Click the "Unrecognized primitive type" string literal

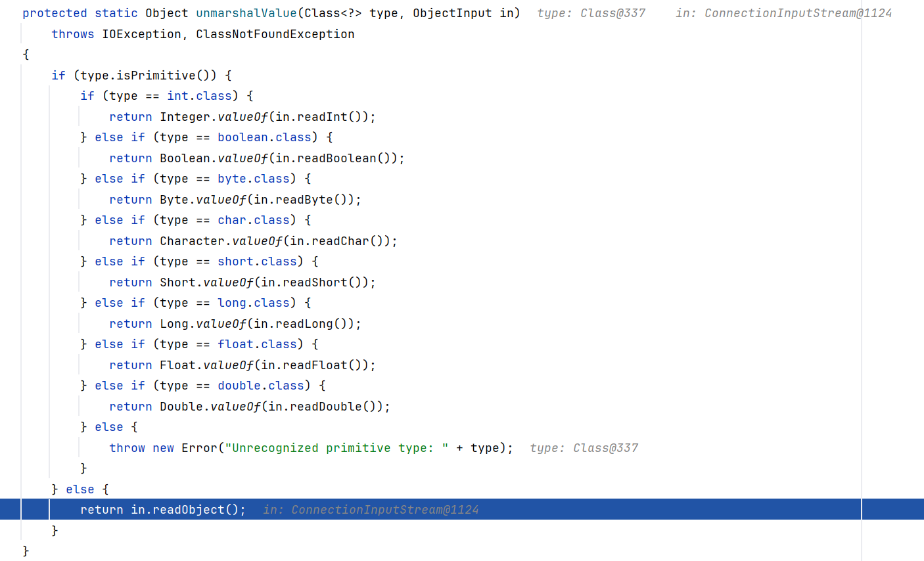click(x=336, y=448)
